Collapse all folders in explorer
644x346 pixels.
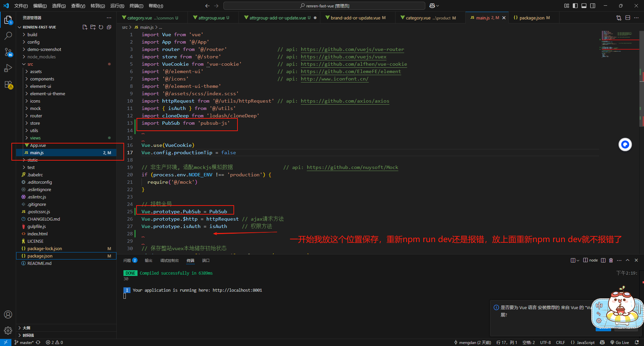click(x=109, y=27)
